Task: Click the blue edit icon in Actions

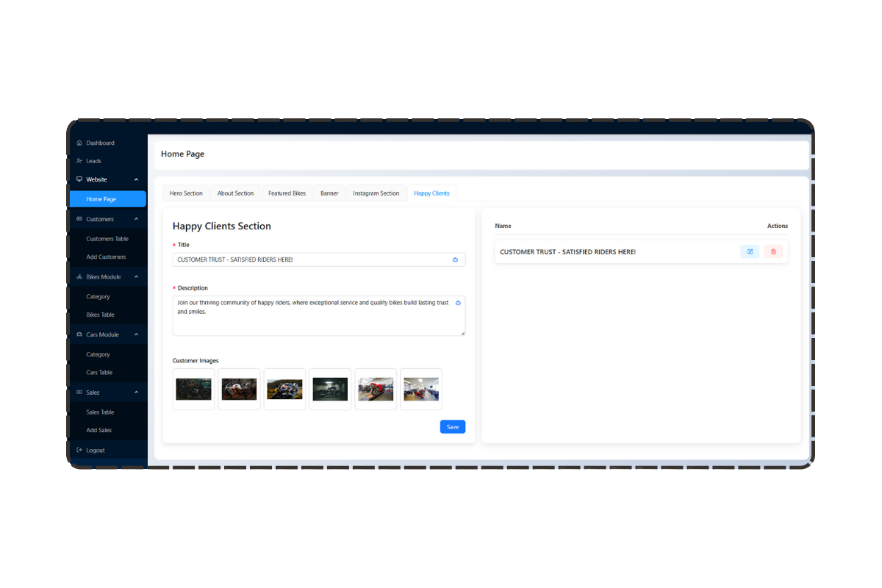Action: 750,251
